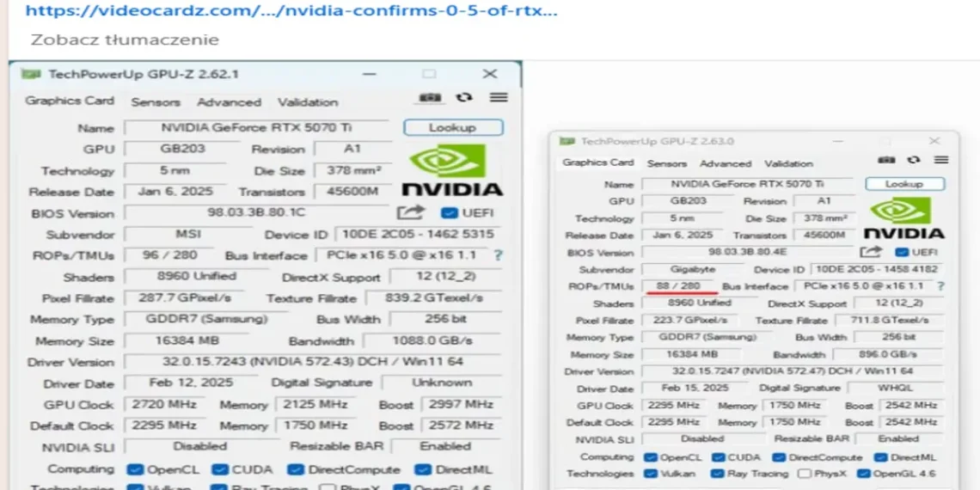The image size is (980, 490).
Task: Click BIOS Version field 98.03.3B.80.4E
Action: (x=748, y=252)
